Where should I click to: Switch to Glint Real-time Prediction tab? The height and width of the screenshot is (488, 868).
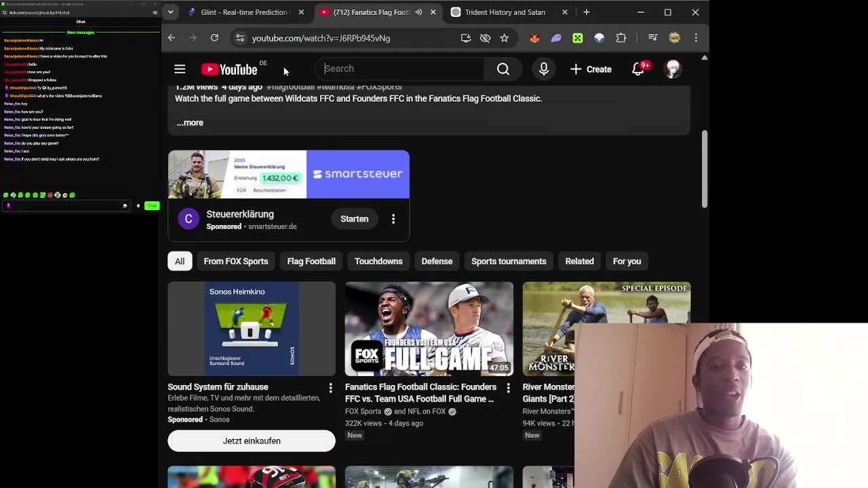(x=243, y=12)
